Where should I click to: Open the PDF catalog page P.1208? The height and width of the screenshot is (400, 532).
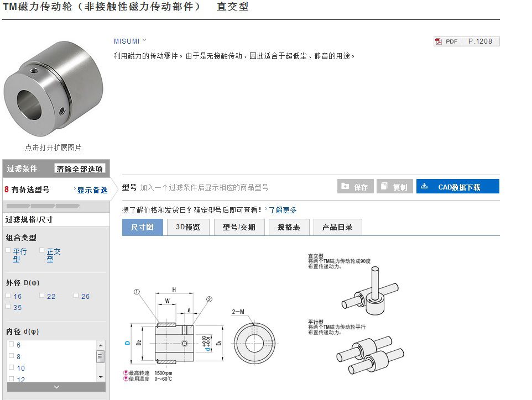pos(466,41)
